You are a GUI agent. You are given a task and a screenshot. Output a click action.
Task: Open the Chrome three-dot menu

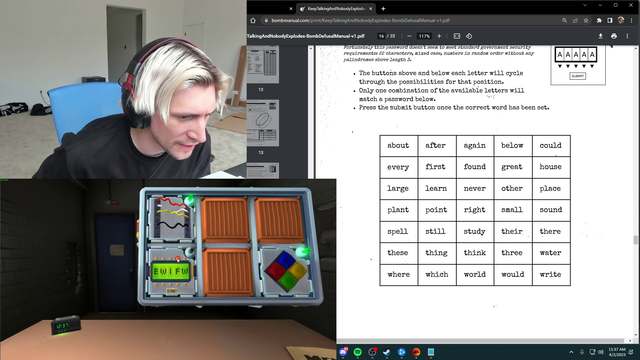pyautogui.click(x=632, y=20)
